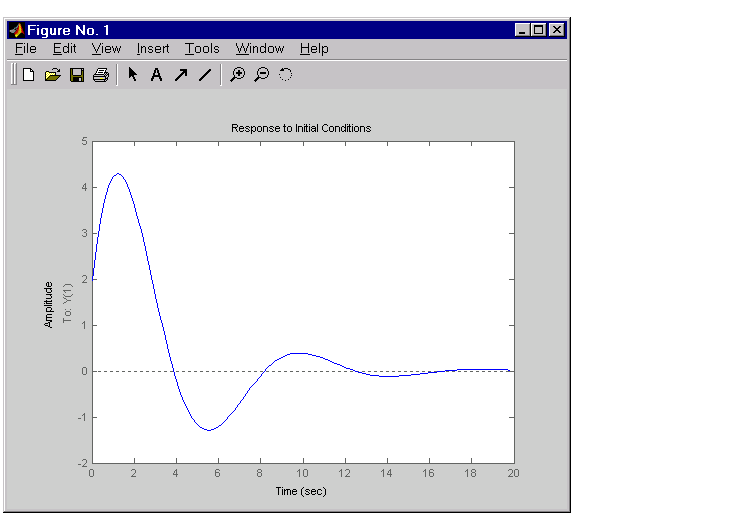Open the Window menu
The width and height of the screenshot is (750, 527).
(x=260, y=49)
